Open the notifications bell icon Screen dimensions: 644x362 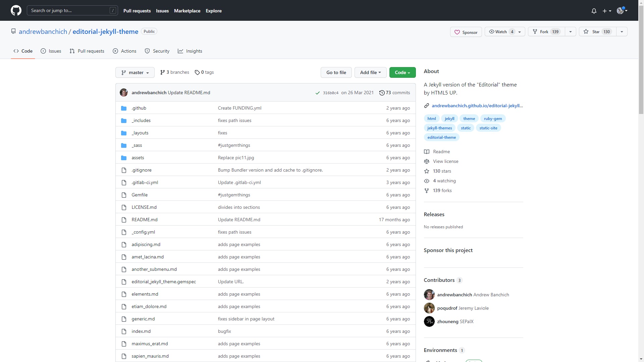(x=594, y=11)
